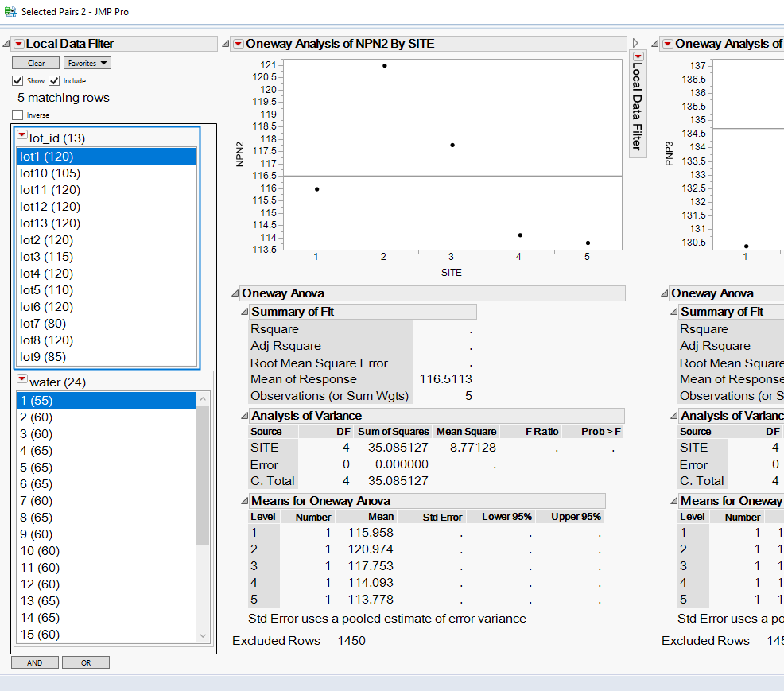Screen dimensions: 784x691
Task: Open the Favorites dropdown
Action: pos(87,63)
